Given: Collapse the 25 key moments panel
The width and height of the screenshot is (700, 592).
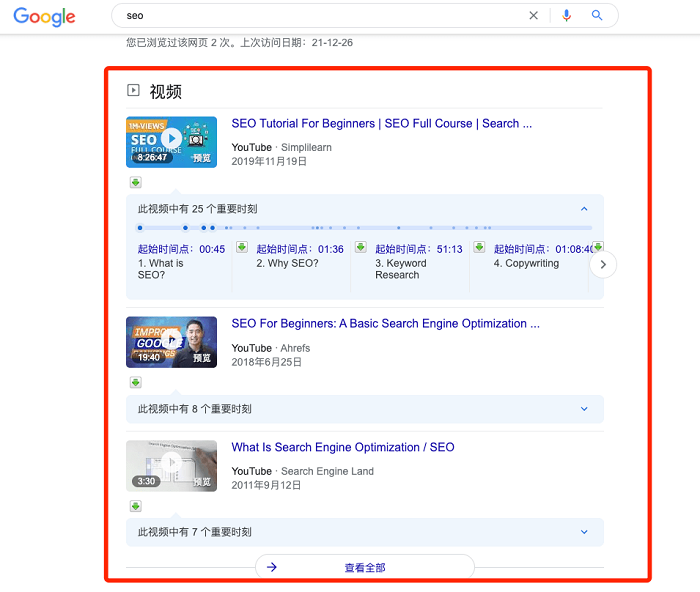Looking at the screenshot, I should [x=584, y=209].
